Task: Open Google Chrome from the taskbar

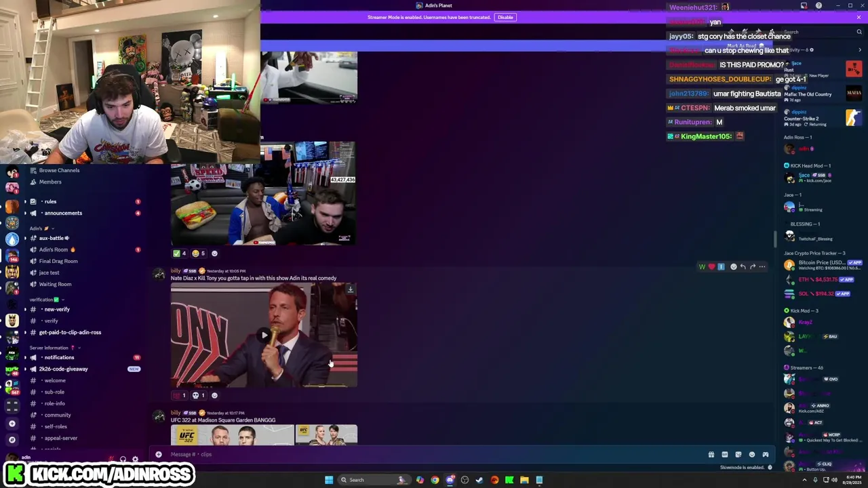Action: pyautogui.click(x=435, y=480)
